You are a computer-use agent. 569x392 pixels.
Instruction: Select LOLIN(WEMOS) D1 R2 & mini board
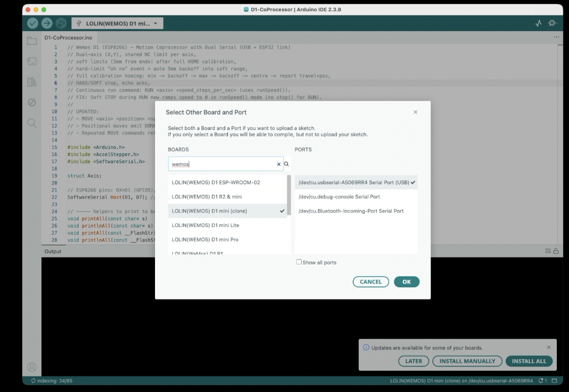pos(227,197)
